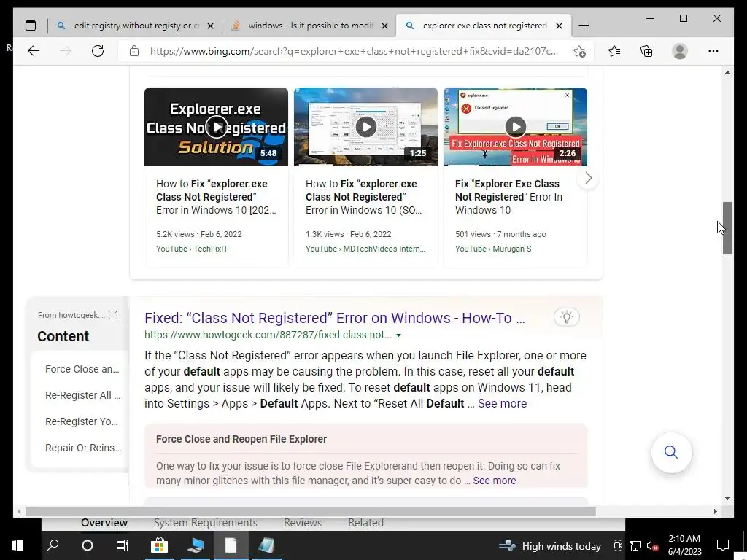Screen dimensions: 747x560
Task: Open 'High winds today' weather widget
Action: point(550,546)
